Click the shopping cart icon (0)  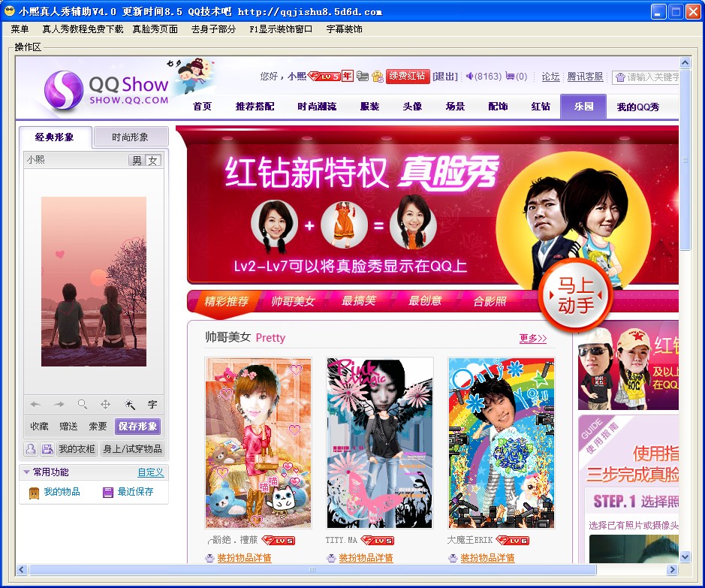509,77
